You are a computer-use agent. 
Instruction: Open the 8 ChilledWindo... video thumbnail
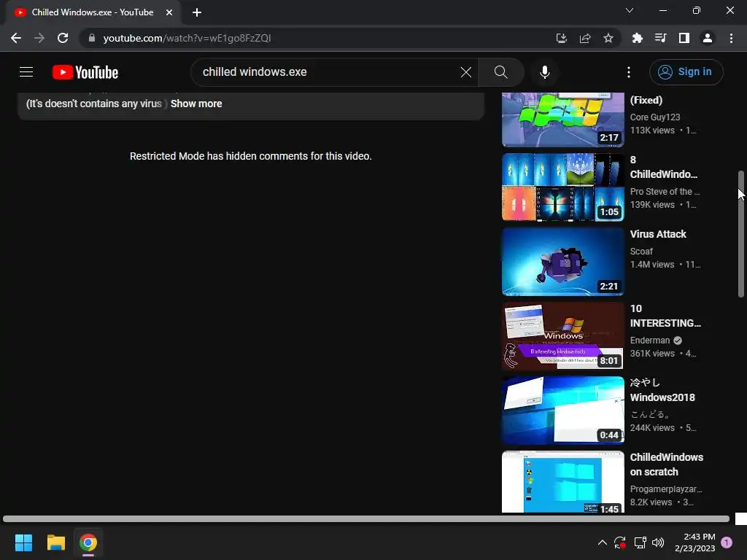[562, 187]
